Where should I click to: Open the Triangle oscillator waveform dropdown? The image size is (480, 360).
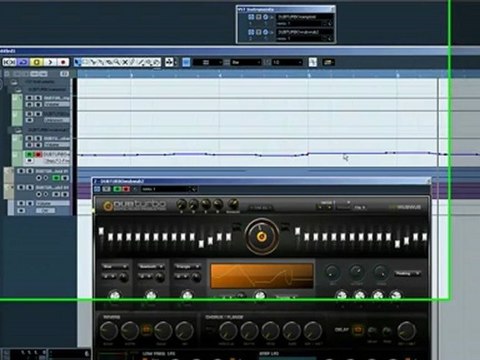click(187, 266)
